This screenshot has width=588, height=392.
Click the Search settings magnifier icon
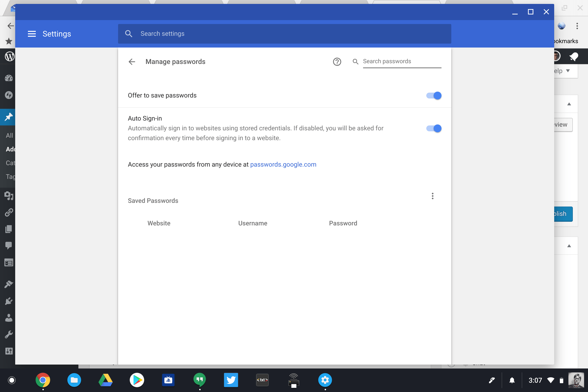coord(128,34)
